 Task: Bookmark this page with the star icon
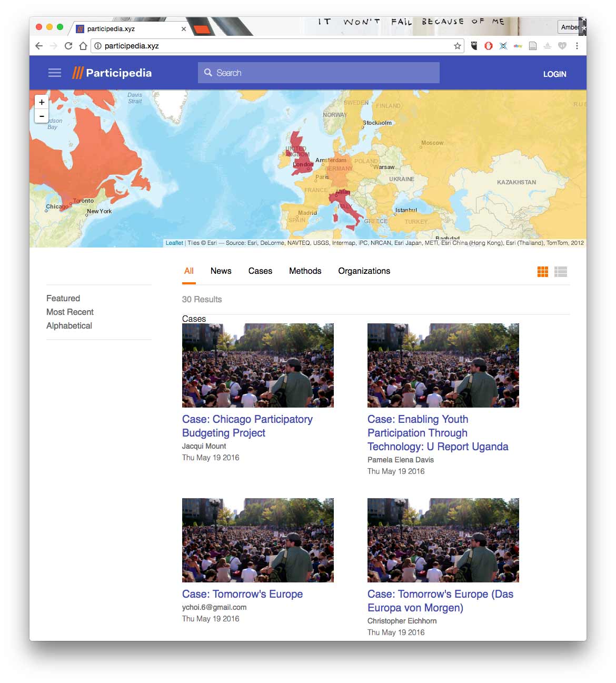(458, 46)
